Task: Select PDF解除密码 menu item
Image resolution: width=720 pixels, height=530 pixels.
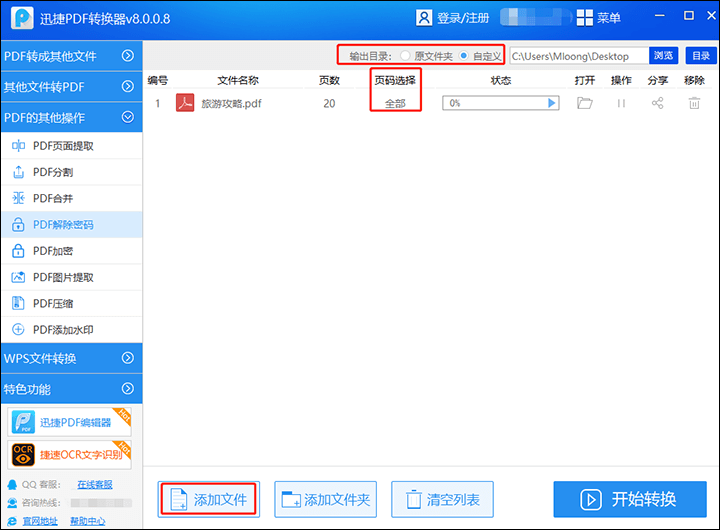Action: 71,225
